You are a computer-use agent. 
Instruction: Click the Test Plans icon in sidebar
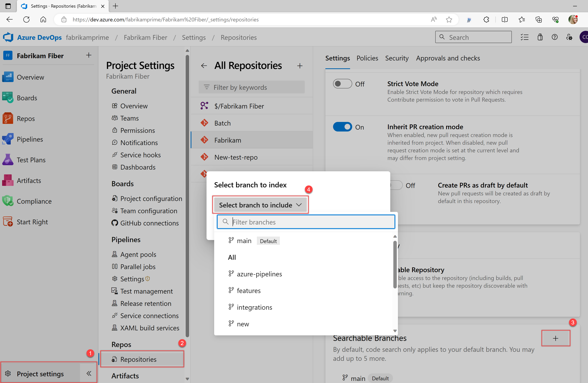tap(8, 160)
